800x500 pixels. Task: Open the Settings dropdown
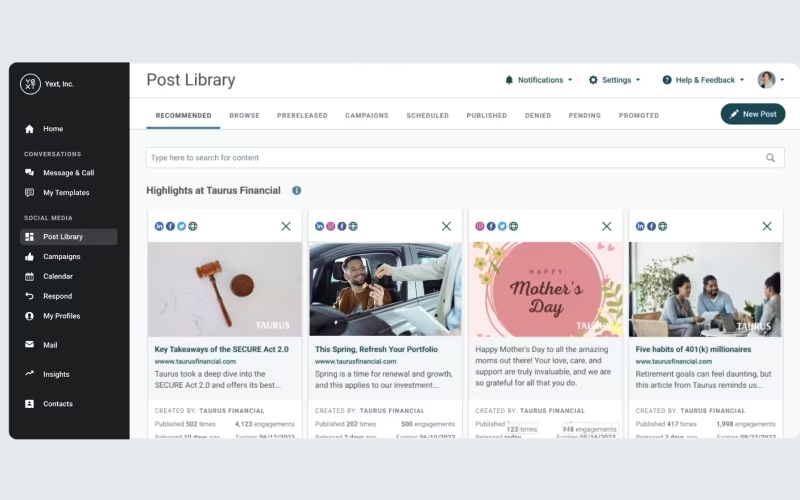point(614,80)
